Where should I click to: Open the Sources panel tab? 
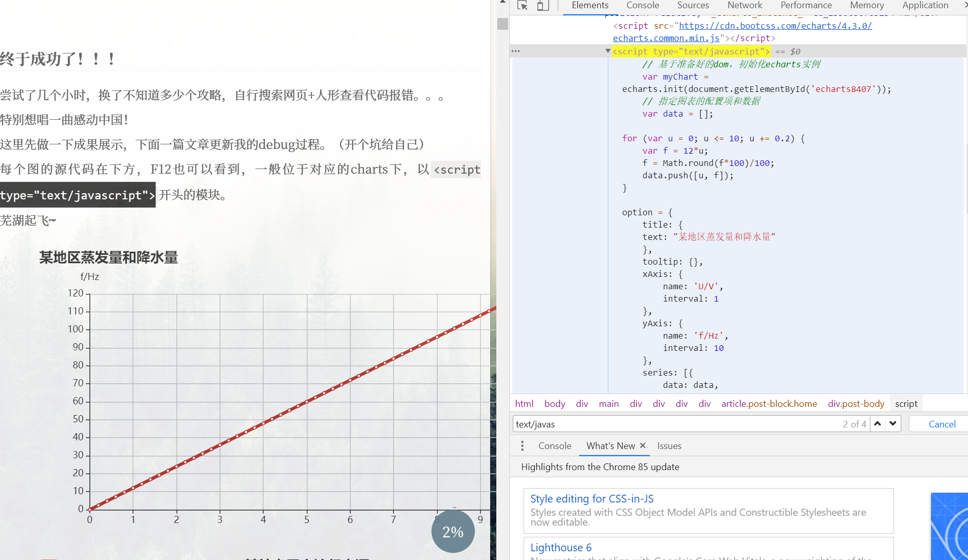pyautogui.click(x=693, y=5)
